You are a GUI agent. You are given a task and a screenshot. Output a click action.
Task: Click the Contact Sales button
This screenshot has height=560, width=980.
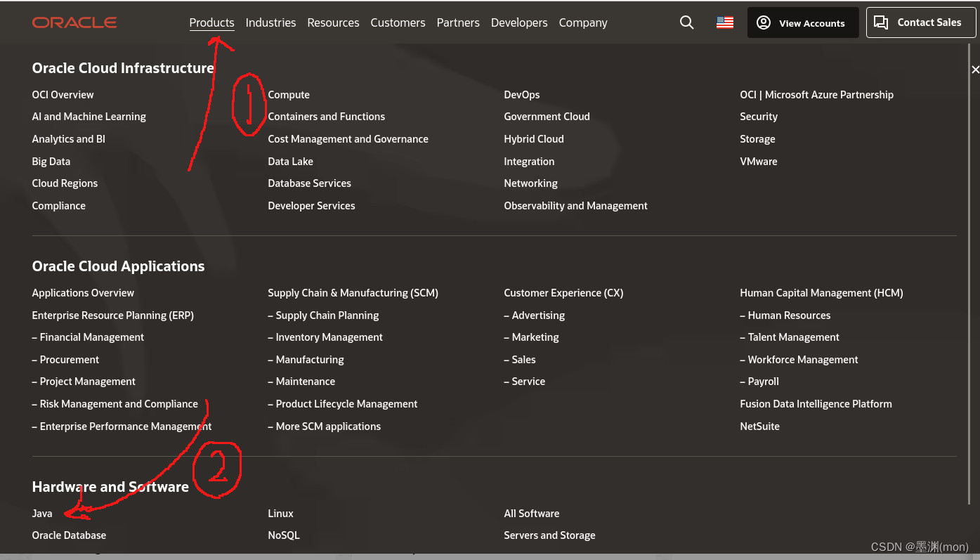pos(921,22)
